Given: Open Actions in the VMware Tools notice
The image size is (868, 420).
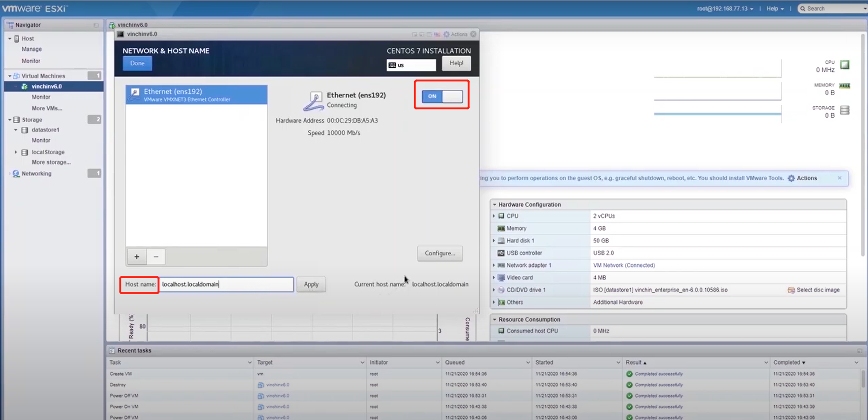Looking at the screenshot, I should 802,178.
